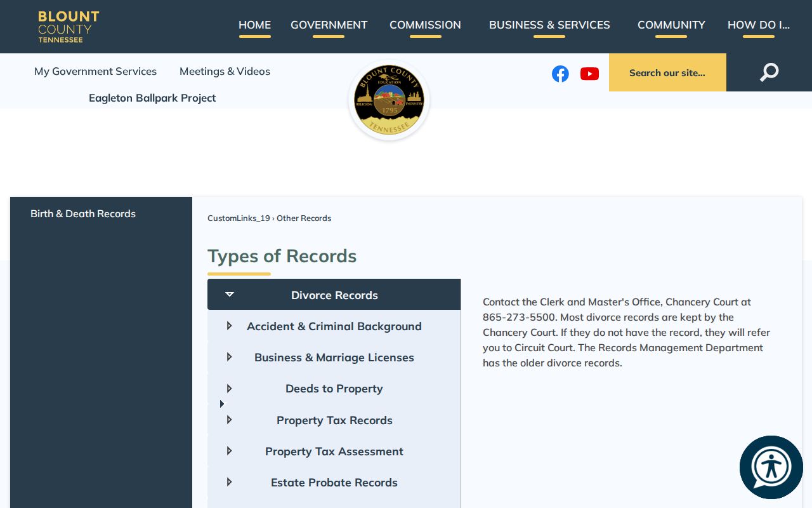Screen dimensions: 812x508
Task: Click the CustomLinks_19 breadcrumb
Action: click(239, 218)
